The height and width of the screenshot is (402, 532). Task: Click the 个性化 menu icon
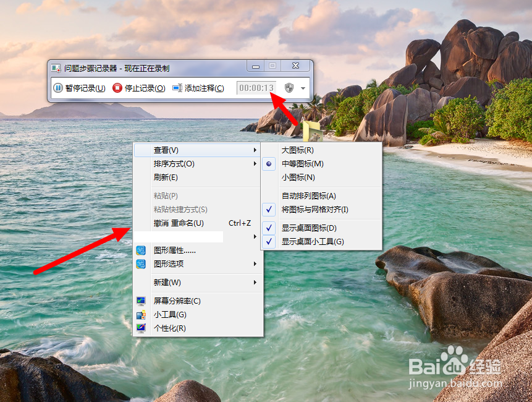pyautogui.click(x=141, y=328)
